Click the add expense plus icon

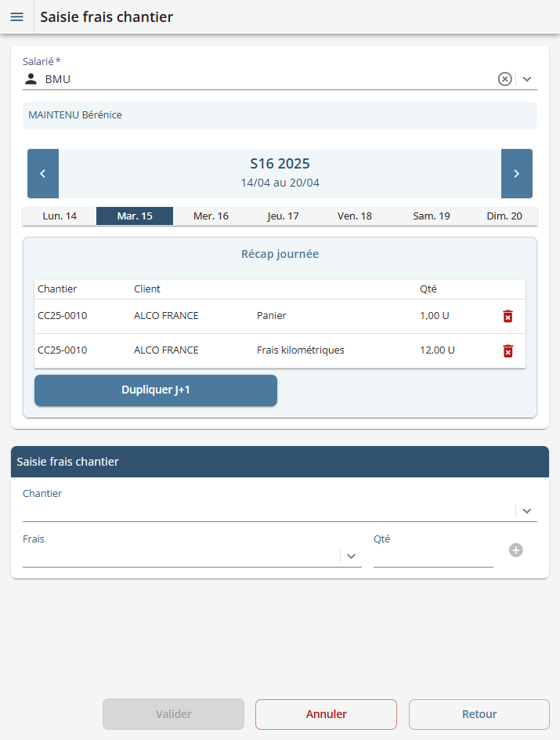[515, 550]
